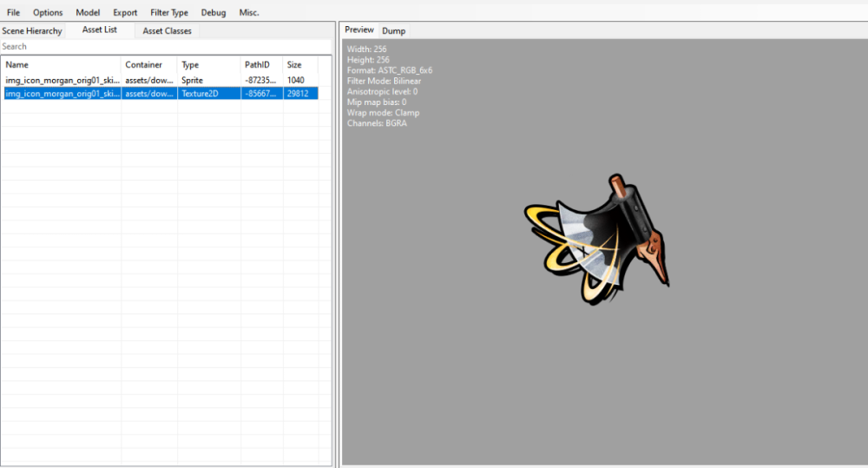Sort the list by Type column
868x468 pixels.
pyautogui.click(x=208, y=65)
